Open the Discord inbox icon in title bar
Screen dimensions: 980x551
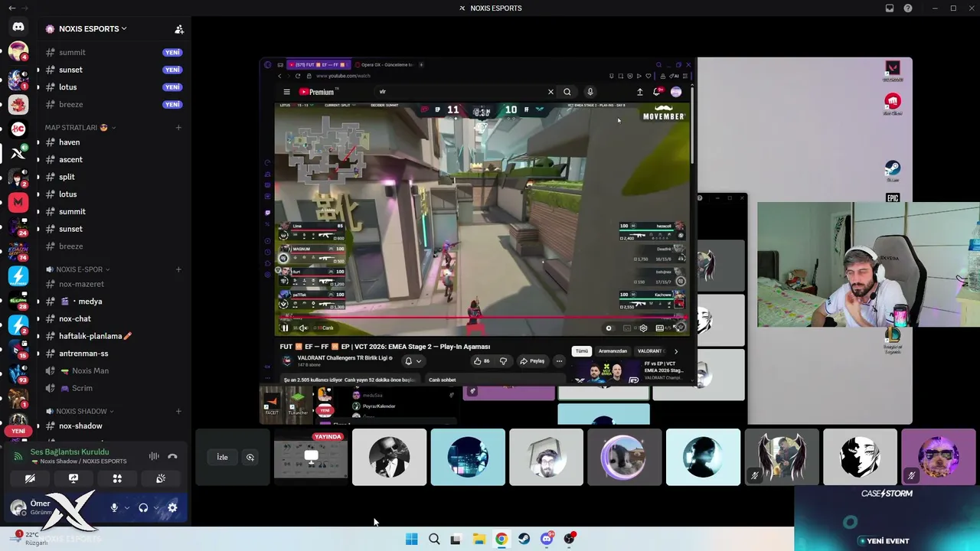point(889,8)
